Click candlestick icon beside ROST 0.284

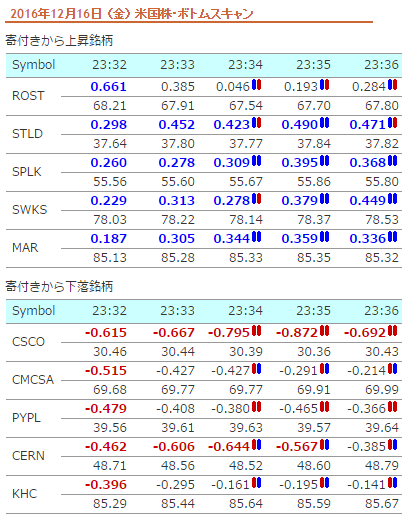392,85
